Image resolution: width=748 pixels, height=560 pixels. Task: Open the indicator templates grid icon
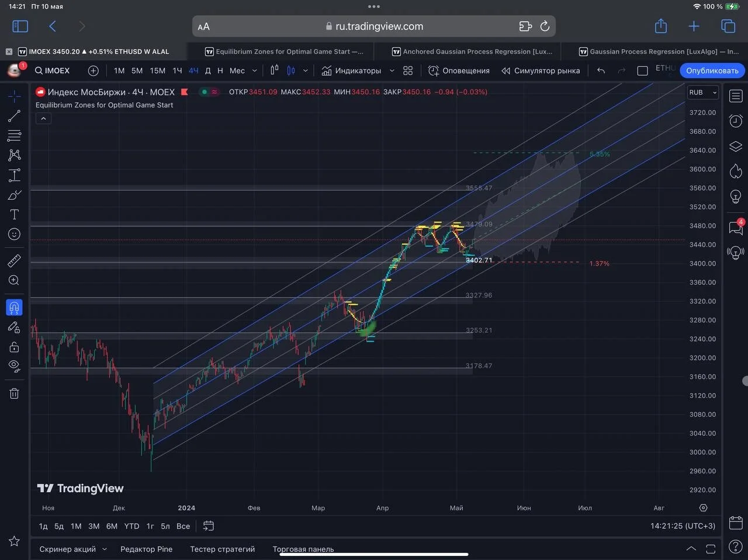coord(408,71)
